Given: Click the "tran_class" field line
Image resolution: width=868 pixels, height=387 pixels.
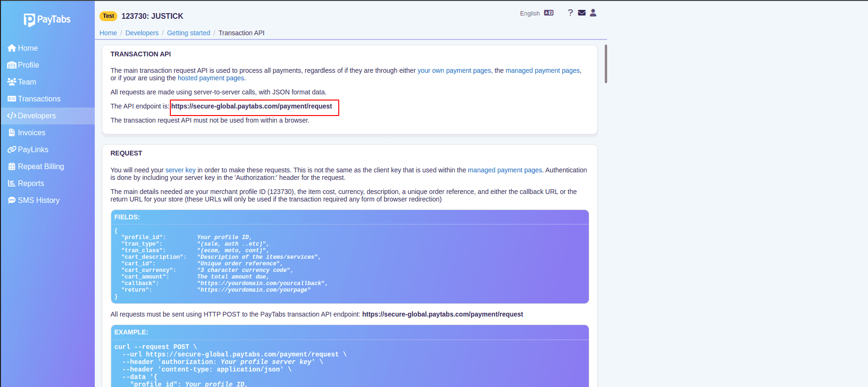Looking at the screenshot, I should (x=195, y=250).
